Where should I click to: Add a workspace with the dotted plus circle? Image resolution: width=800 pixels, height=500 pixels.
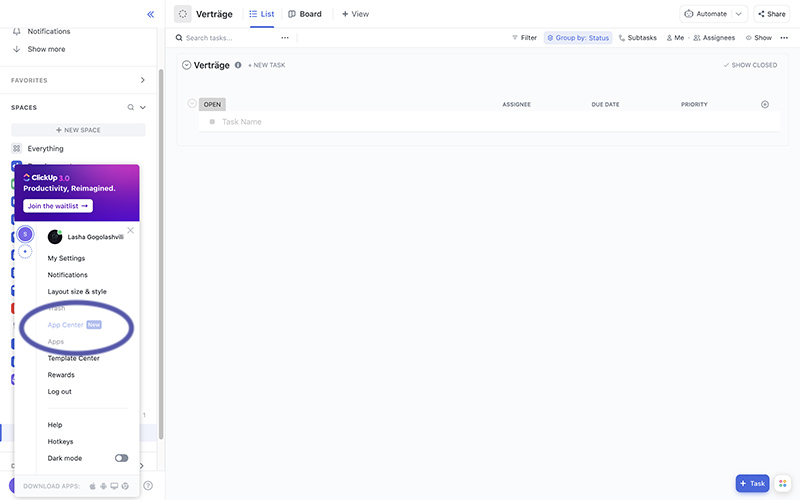[25, 252]
